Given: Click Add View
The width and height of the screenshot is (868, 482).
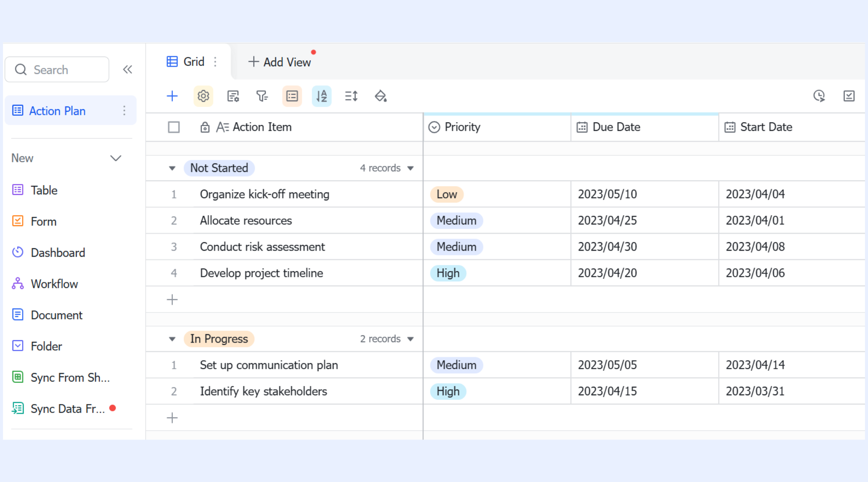Looking at the screenshot, I should click(279, 62).
